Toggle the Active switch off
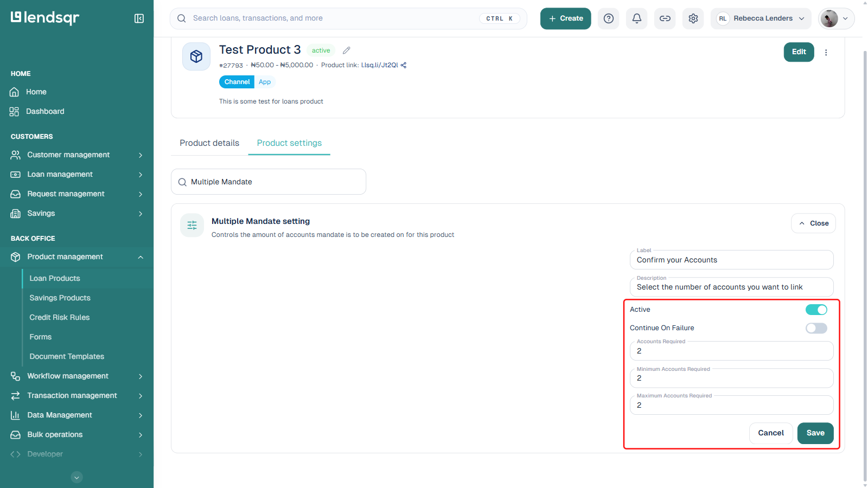 point(816,310)
